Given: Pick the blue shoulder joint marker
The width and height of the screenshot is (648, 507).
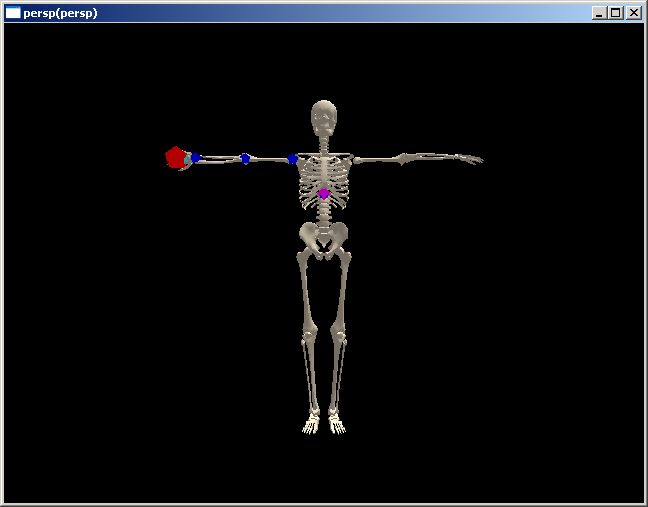Looking at the screenshot, I should coord(292,159).
